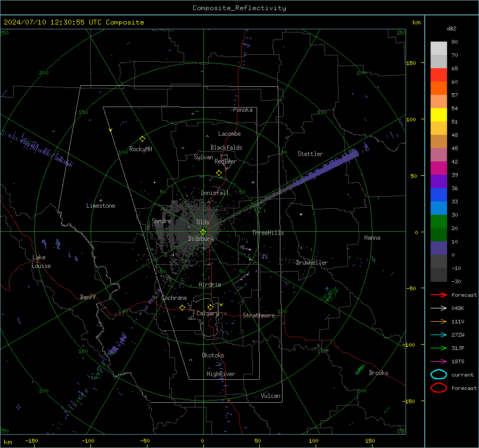This screenshot has height=448, width=479.
Task: Click the purple 36-39 dBZ swatch
Action: click(439, 181)
